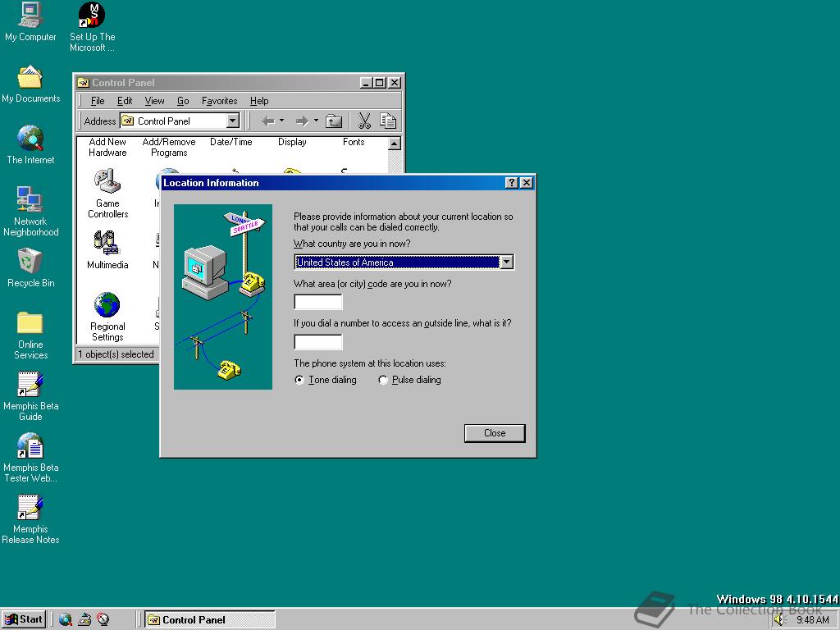
Task: Click the Control Panel taskbar button
Action: [209, 620]
